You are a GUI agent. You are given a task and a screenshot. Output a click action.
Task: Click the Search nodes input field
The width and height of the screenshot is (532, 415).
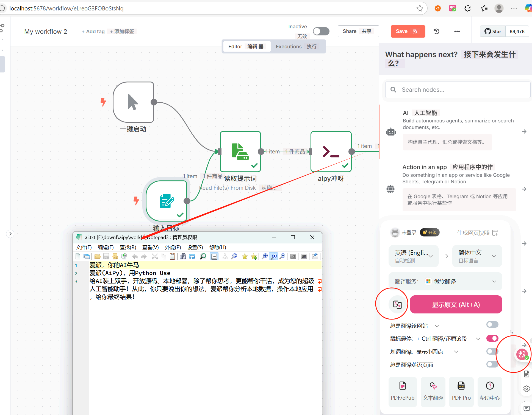(x=458, y=90)
